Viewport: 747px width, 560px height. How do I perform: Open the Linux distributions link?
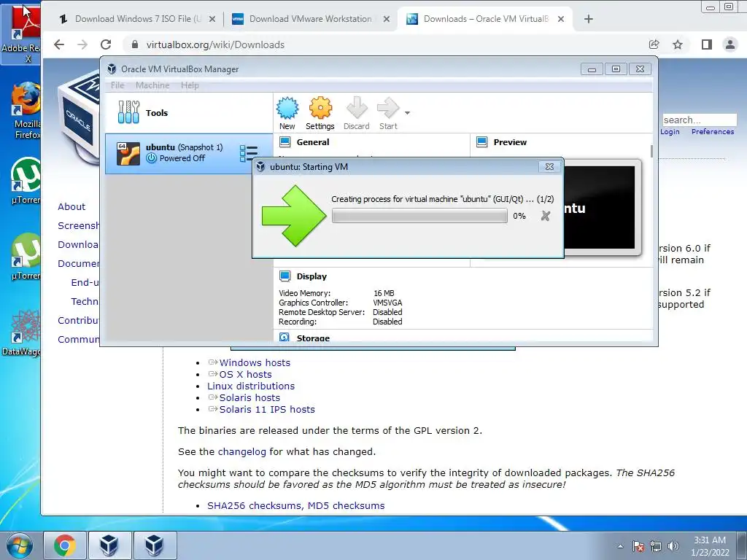(x=251, y=386)
